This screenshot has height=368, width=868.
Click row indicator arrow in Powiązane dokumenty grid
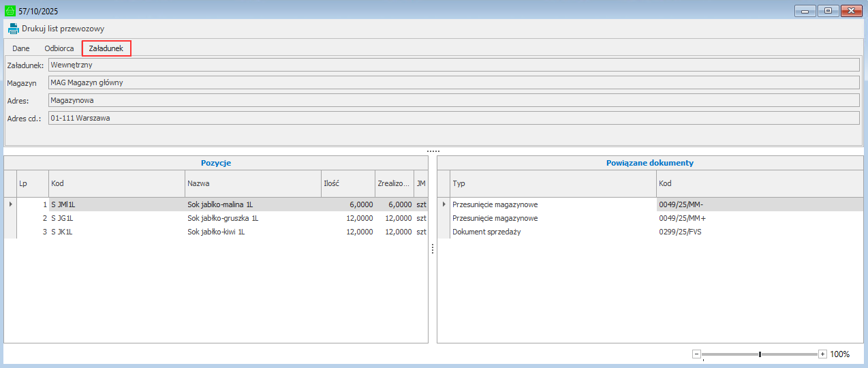click(x=444, y=204)
